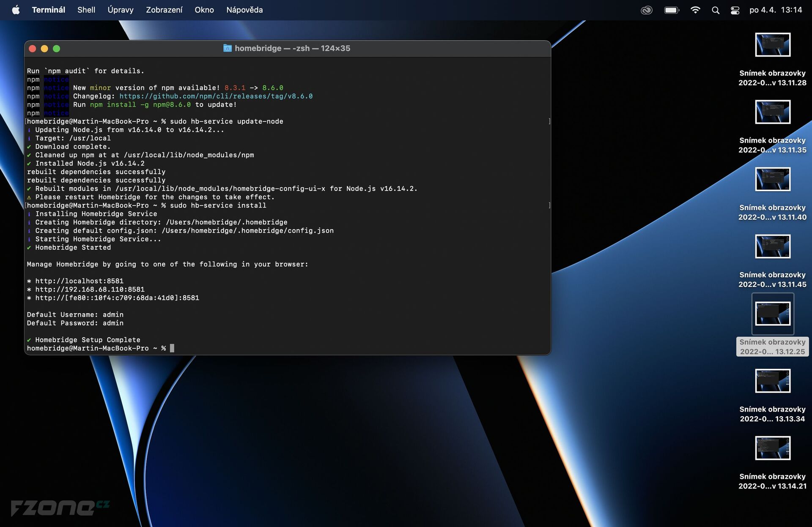Select highlighted screenshot thumbnail 13.12.25
Viewport: 812px width, 527px height.
click(x=773, y=314)
